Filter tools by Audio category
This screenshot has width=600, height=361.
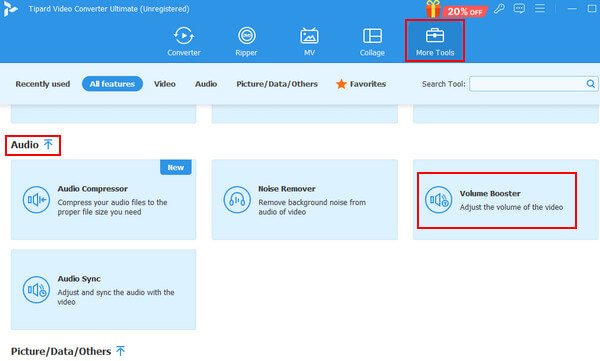tap(206, 84)
